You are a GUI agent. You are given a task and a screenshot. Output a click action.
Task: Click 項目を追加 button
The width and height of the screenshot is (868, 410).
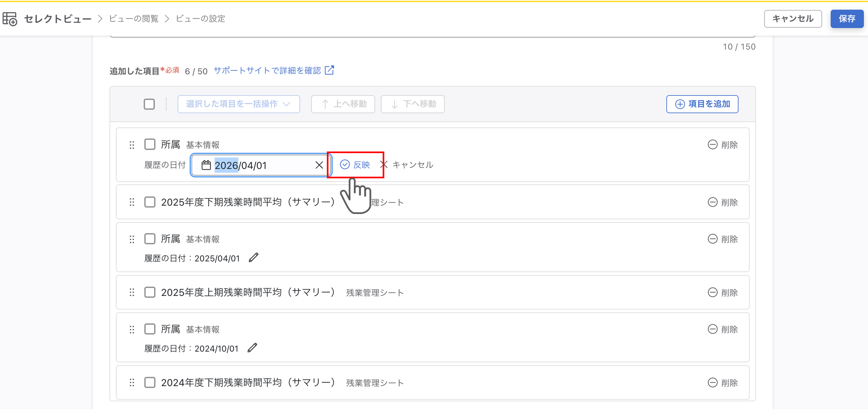click(x=702, y=104)
